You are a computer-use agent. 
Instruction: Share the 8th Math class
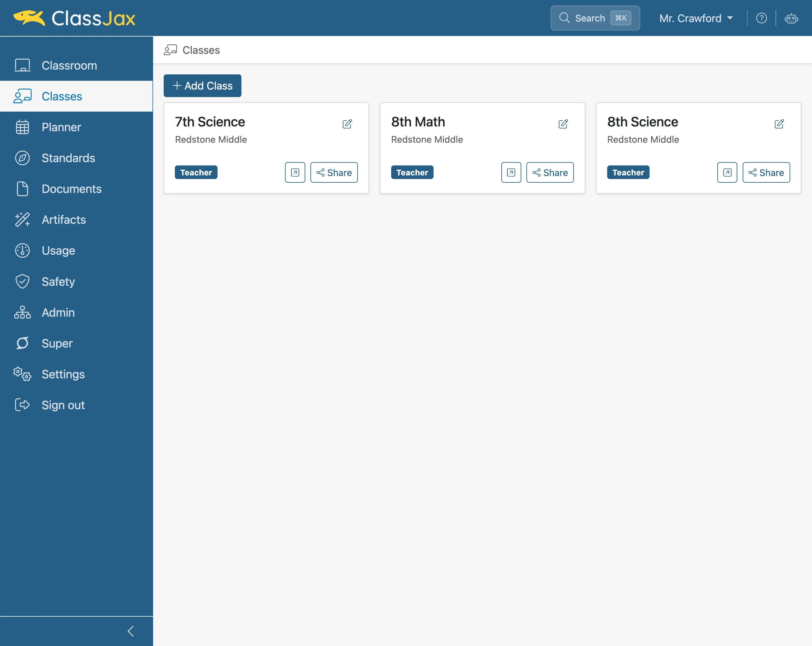[550, 172]
